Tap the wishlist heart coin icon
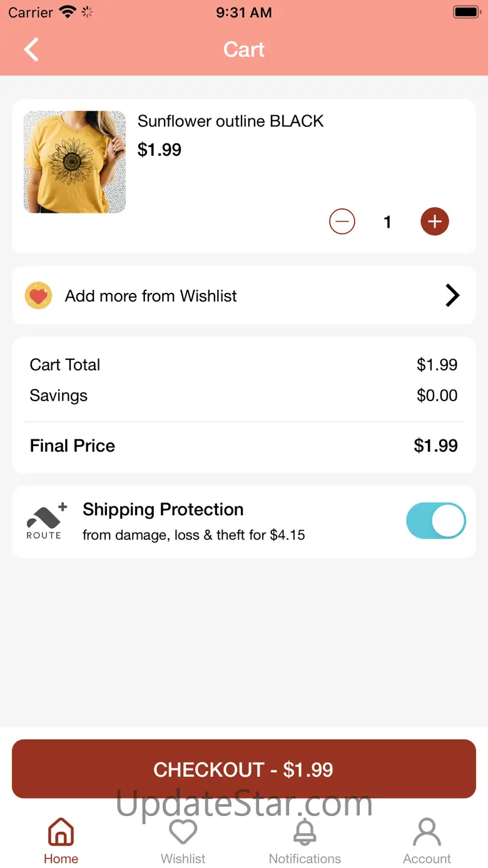The height and width of the screenshot is (868, 488). [x=38, y=295]
